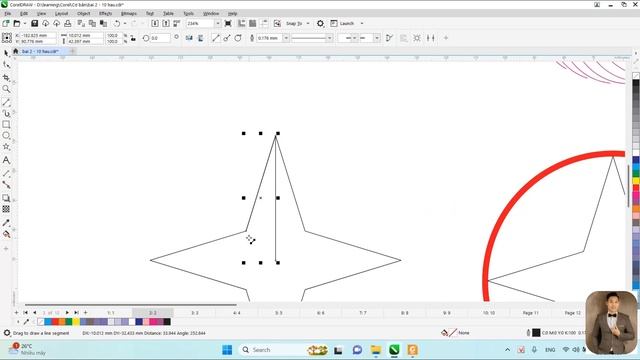The height and width of the screenshot is (360, 640).
Task: Expand the Open folder dropdown arrow
Action: click(24, 24)
